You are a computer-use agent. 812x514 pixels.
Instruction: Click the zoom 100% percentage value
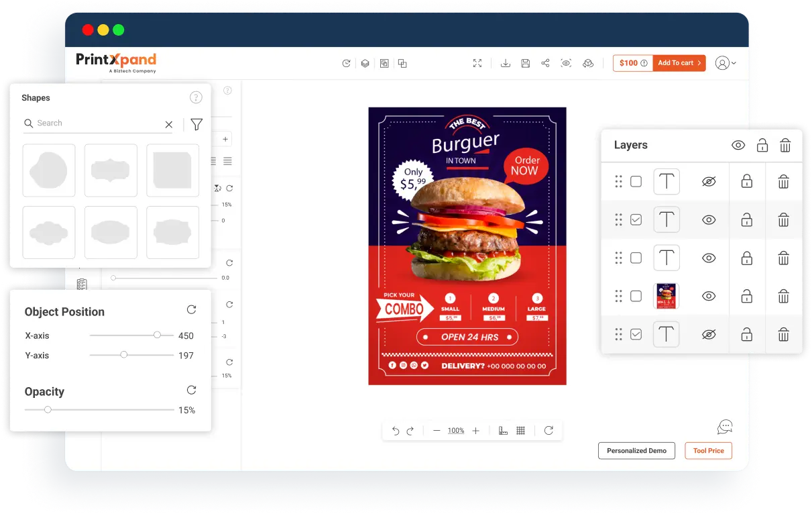456,431
